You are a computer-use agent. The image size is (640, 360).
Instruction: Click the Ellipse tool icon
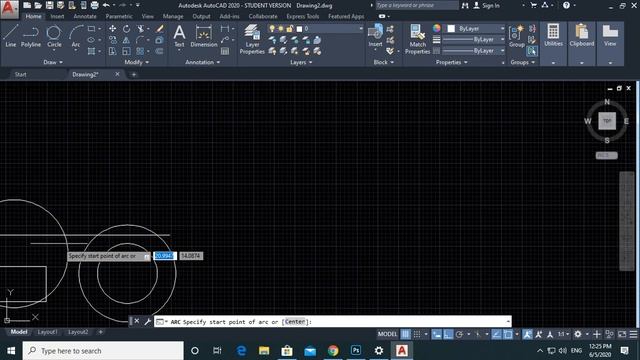coord(91,40)
